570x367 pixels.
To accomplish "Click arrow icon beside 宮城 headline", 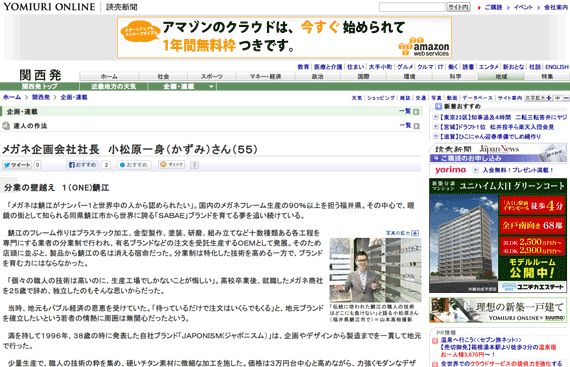I will click(x=435, y=127).
